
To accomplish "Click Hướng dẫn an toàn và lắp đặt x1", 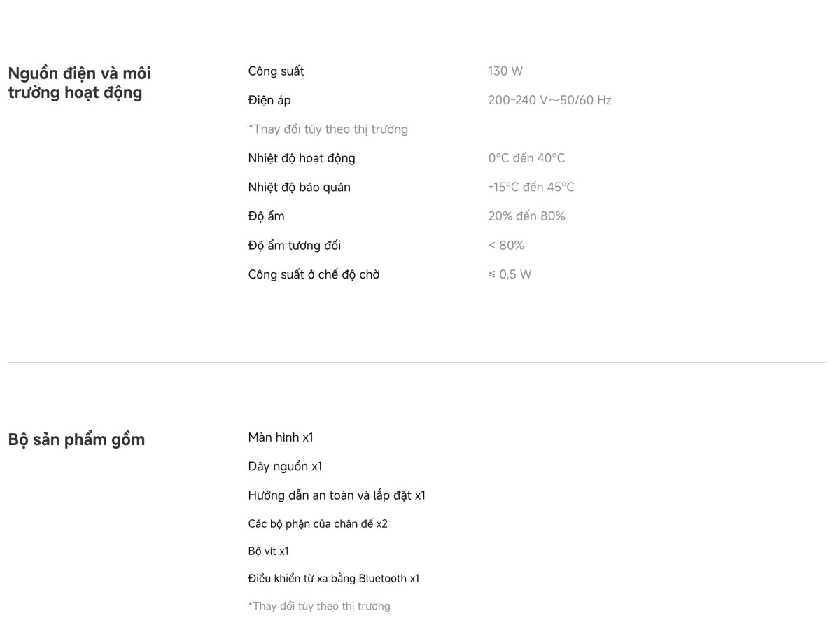I will click(x=337, y=495).
